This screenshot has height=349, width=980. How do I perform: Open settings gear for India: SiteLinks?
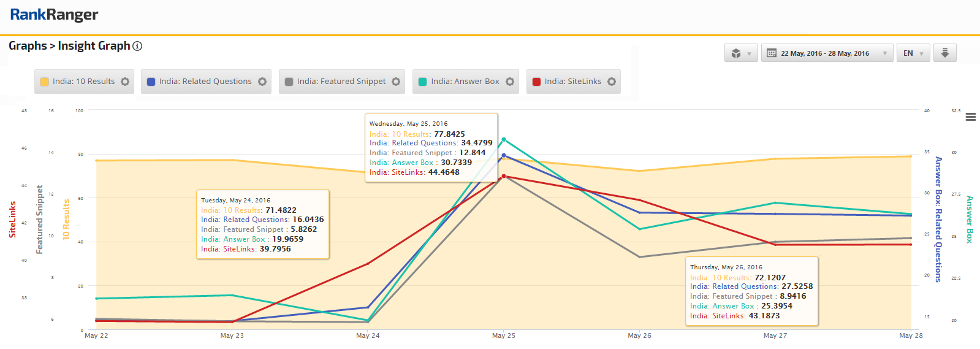[612, 82]
